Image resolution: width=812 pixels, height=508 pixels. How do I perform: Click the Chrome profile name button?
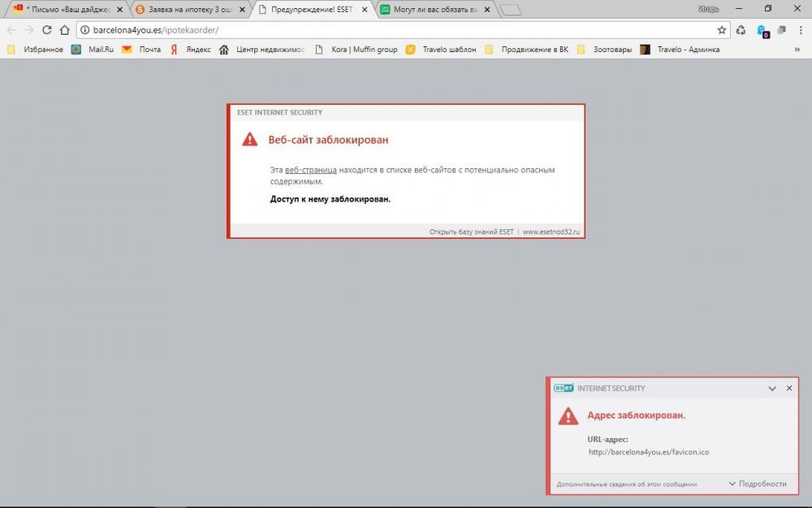708,9
